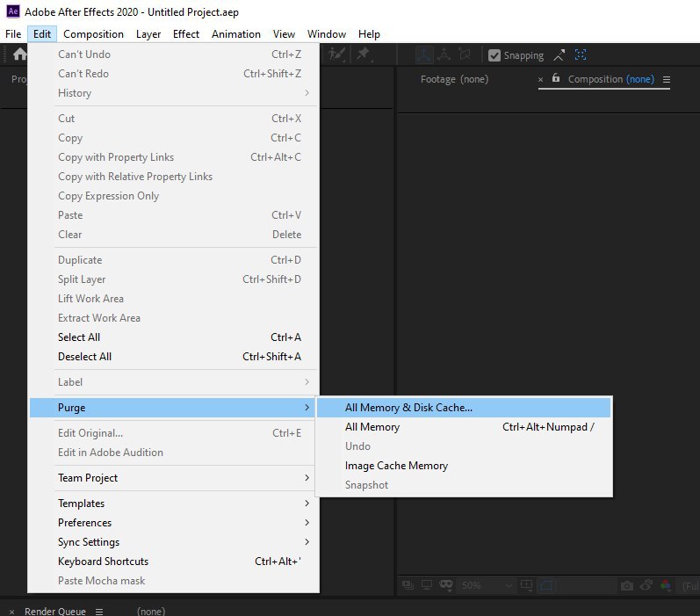Expand the Team Project submenu
Viewport: 700px width, 616px height.
174,477
